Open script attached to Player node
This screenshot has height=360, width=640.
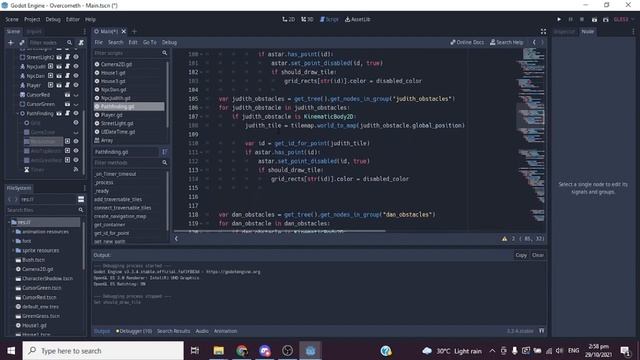67,85
